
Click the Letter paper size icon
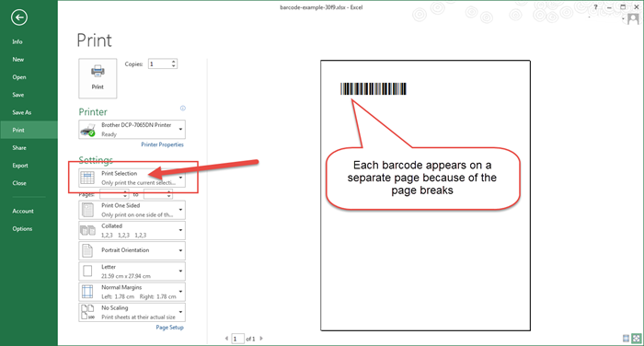87,271
